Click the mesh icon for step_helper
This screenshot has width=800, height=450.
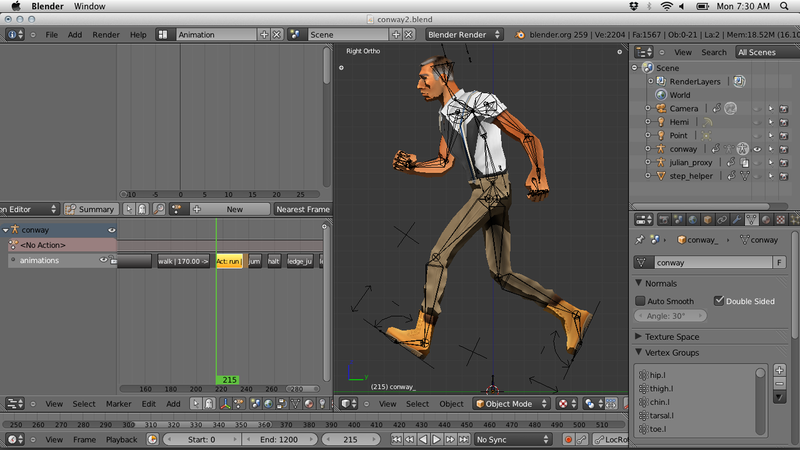(x=661, y=176)
